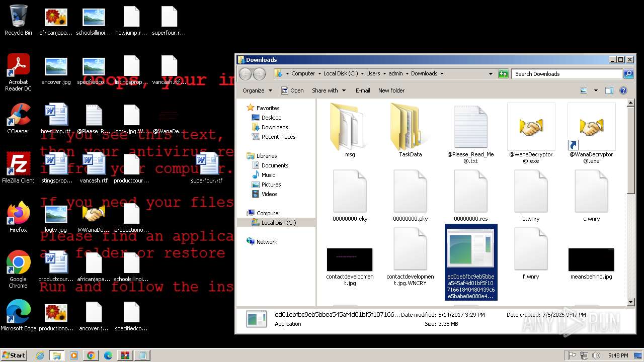Screen dimensions: 644x362
Task: Select Local Disk (C:) in navigation tree
Action: (x=278, y=223)
